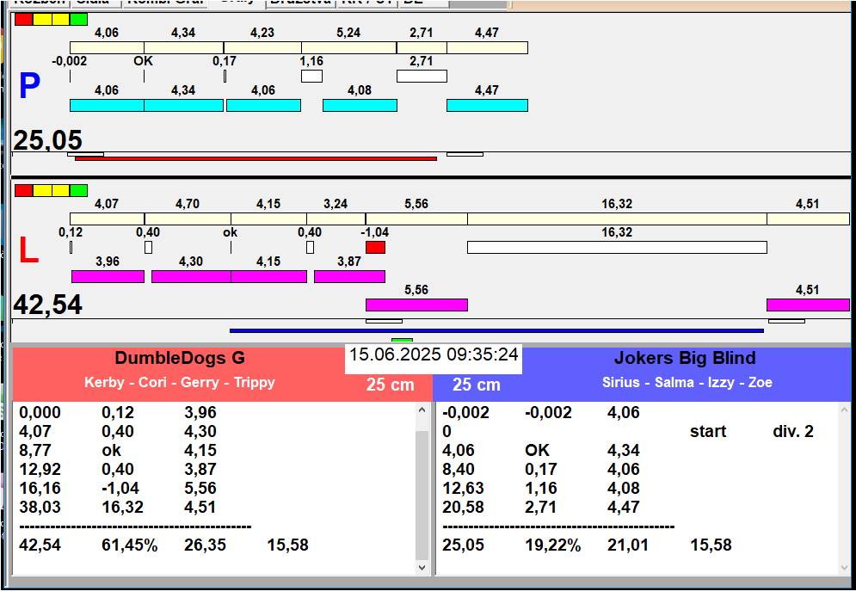Viewport: 856px width, 616px height.
Task: Click the small green marker below blue bar
Action: coord(402,340)
